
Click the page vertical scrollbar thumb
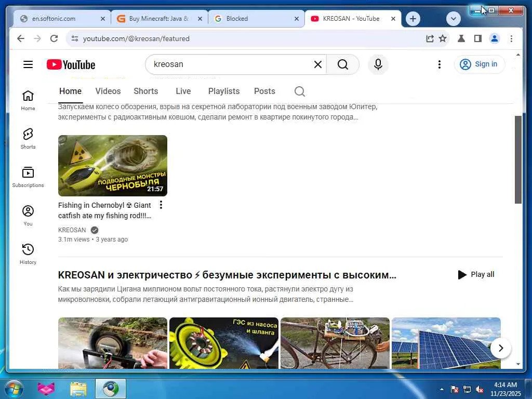tap(518, 159)
